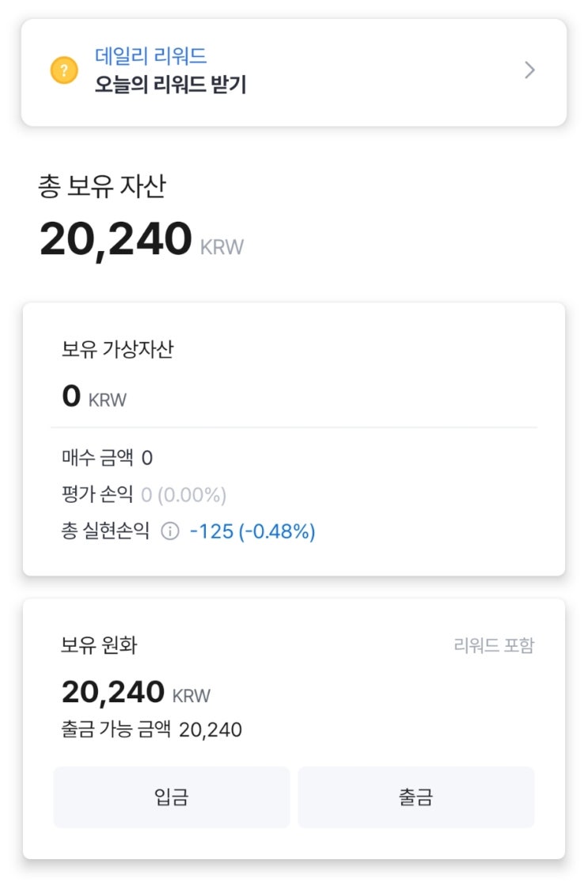Viewport: 588px width, 886px height.
Task: Click the yellow daily reward coin icon
Action: click(64, 71)
